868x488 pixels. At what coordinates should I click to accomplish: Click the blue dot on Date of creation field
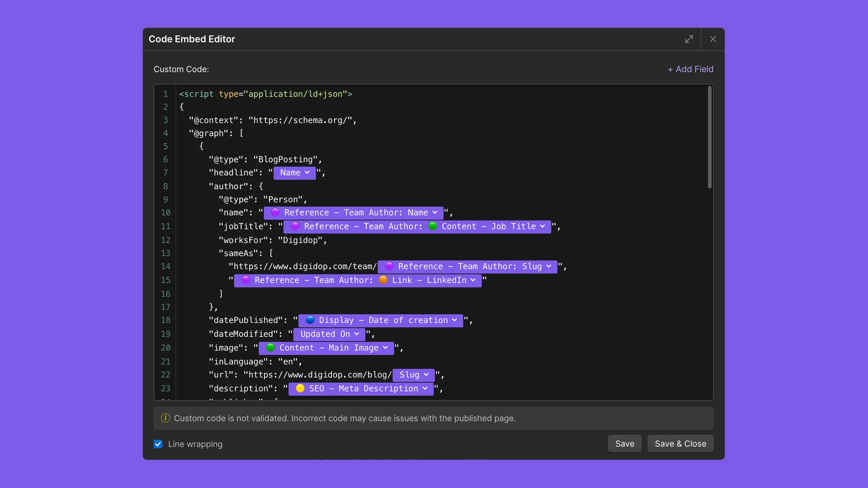(x=310, y=320)
